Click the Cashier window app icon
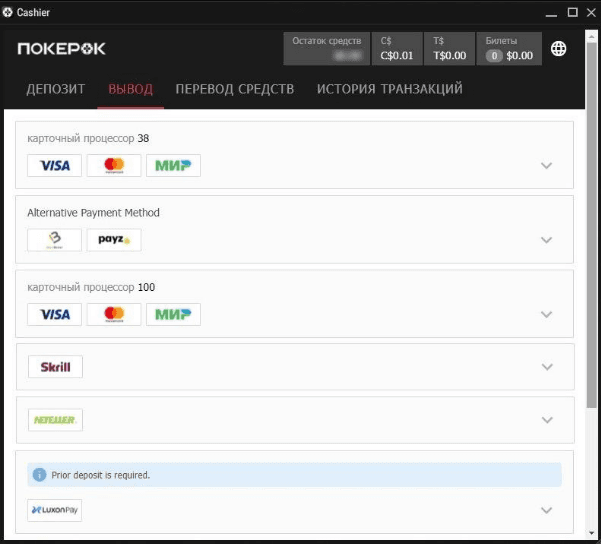The image size is (602, 544). 7,12
